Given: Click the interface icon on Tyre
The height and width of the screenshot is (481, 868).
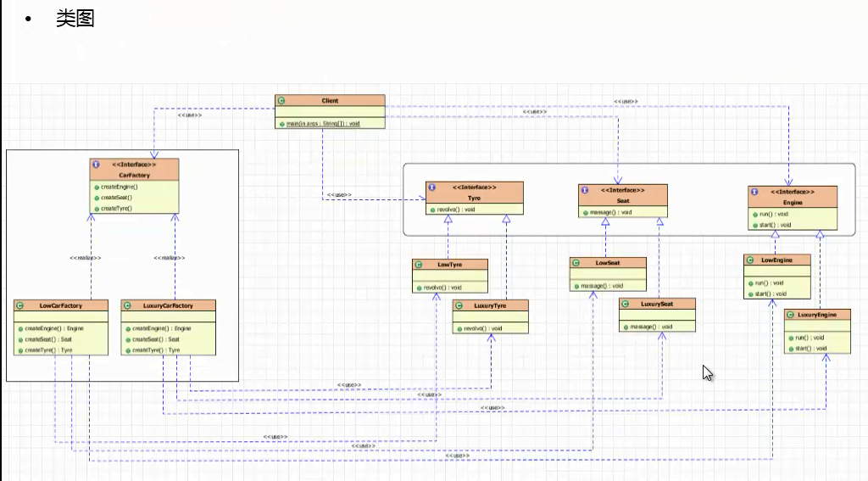Looking at the screenshot, I should pyautogui.click(x=433, y=187).
